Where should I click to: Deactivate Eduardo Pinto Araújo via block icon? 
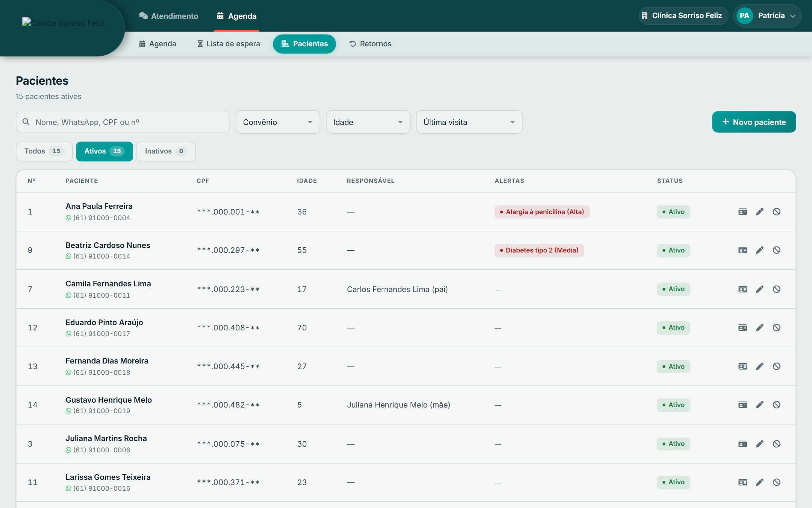click(777, 327)
